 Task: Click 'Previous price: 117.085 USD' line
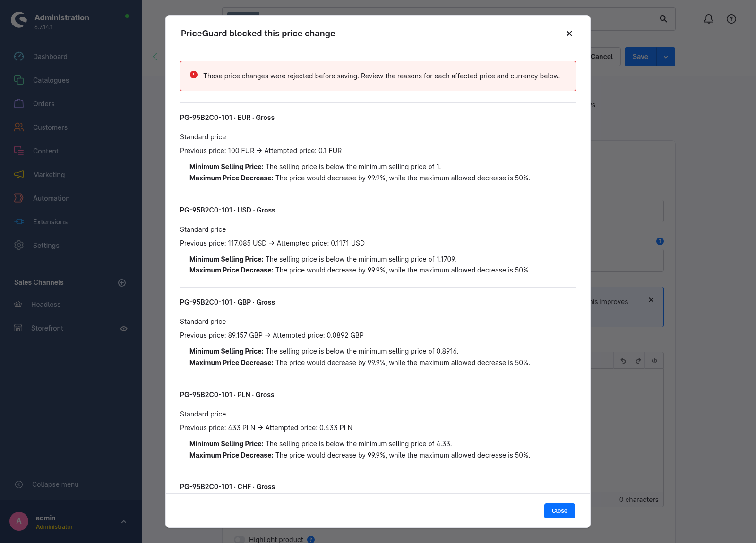point(272,243)
